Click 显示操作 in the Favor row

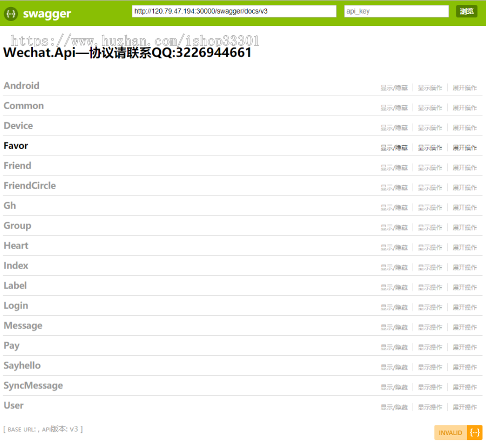click(430, 147)
